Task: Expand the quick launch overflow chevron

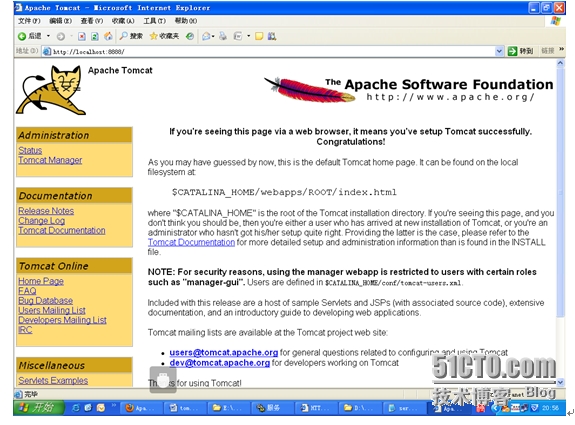Action: [x=114, y=406]
